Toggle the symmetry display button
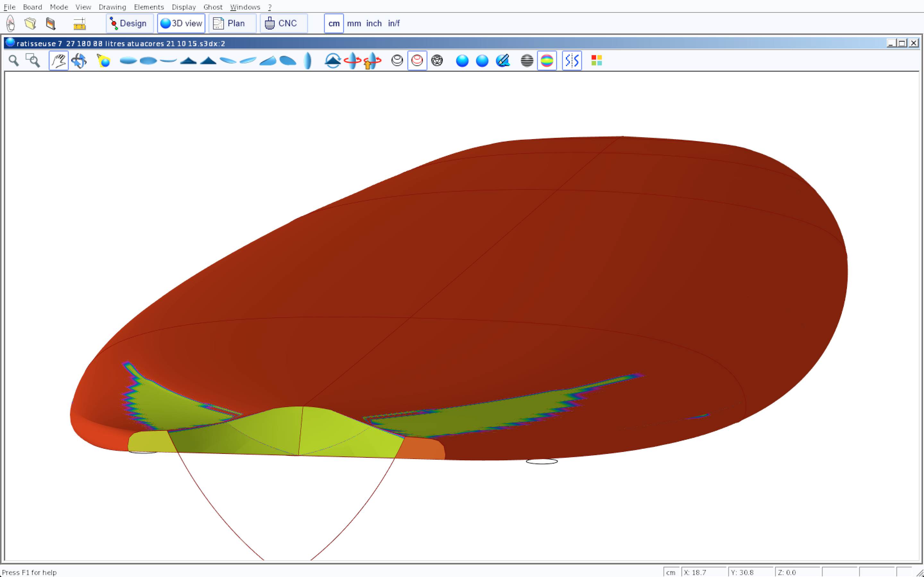 click(x=572, y=61)
